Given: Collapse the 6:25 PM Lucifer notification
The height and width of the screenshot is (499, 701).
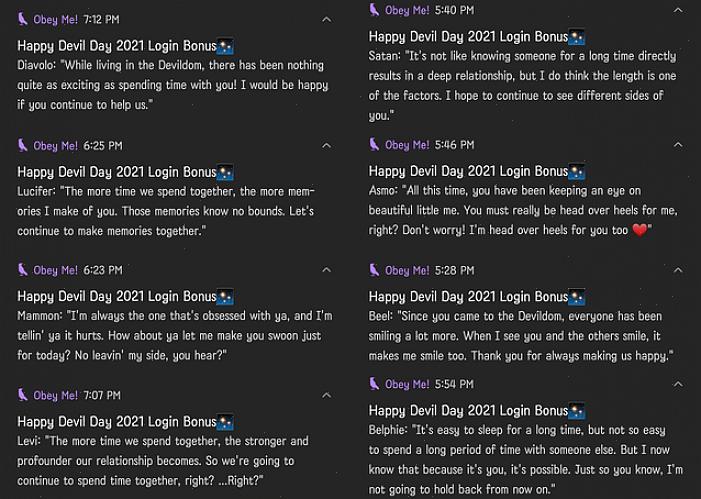Looking at the screenshot, I should click(x=326, y=145).
